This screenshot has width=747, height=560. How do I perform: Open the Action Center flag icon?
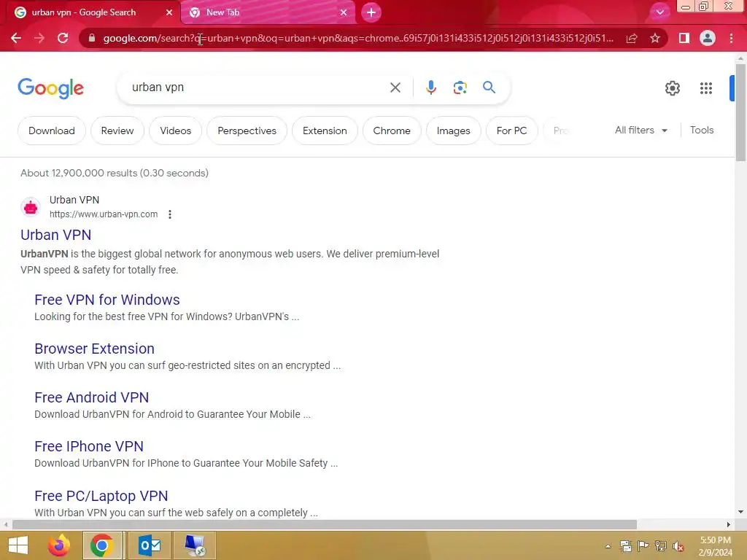pos(643,546)
